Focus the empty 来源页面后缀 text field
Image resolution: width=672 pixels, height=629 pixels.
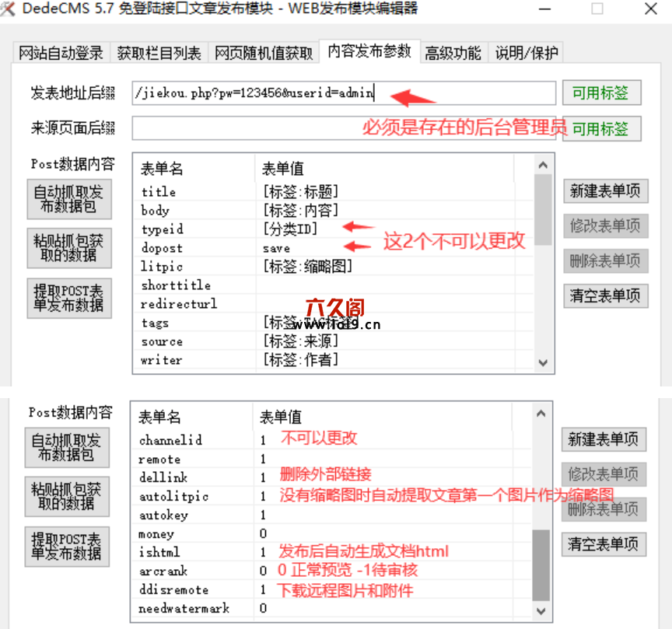(342, 128)
